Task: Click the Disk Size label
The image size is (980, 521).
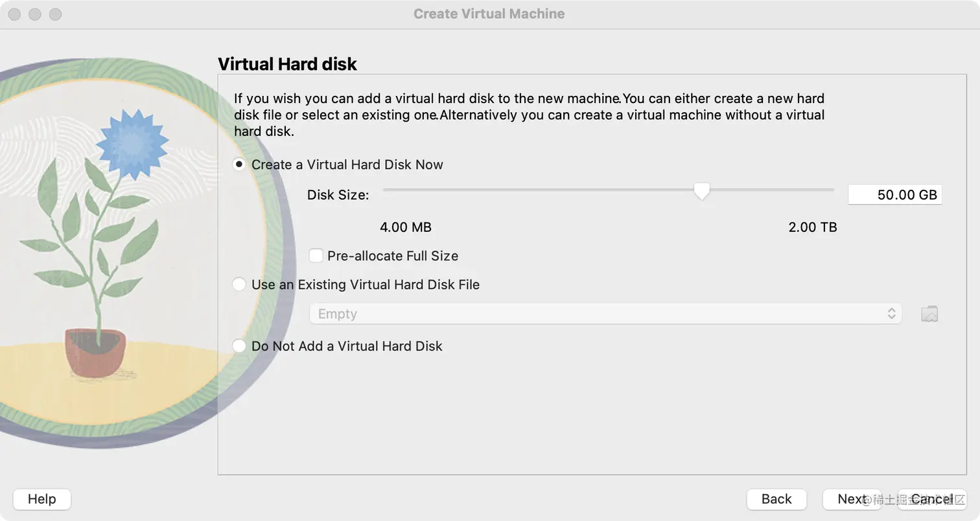Action: point(338,194)
